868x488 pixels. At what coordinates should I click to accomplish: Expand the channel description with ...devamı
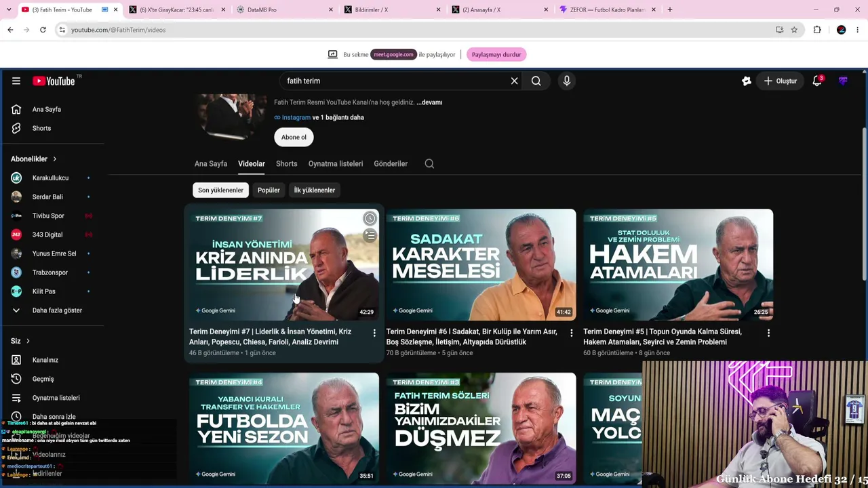pos(429,102)
